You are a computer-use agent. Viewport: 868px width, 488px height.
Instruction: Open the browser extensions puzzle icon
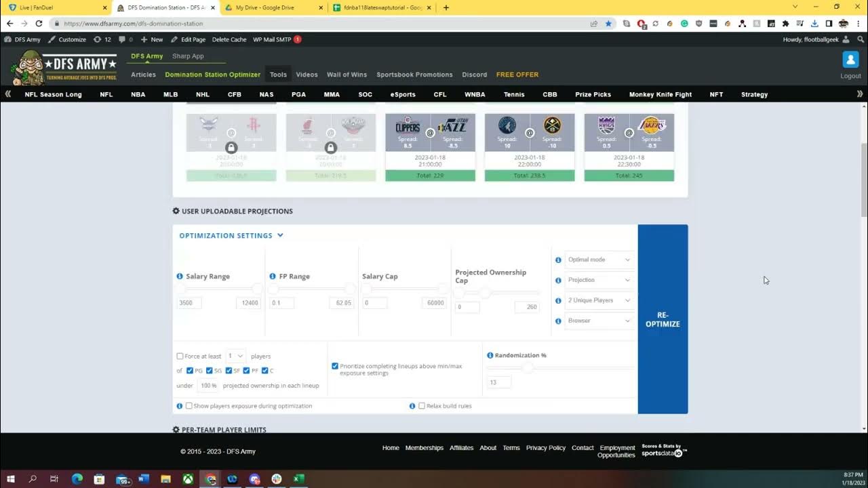click(785, 23)
